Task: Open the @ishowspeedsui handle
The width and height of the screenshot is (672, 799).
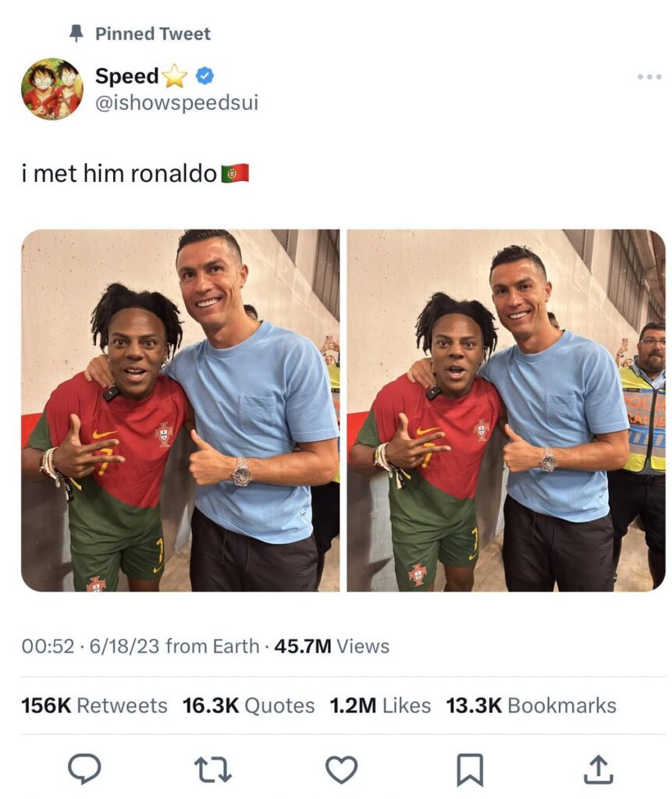Action: [176, 102]
